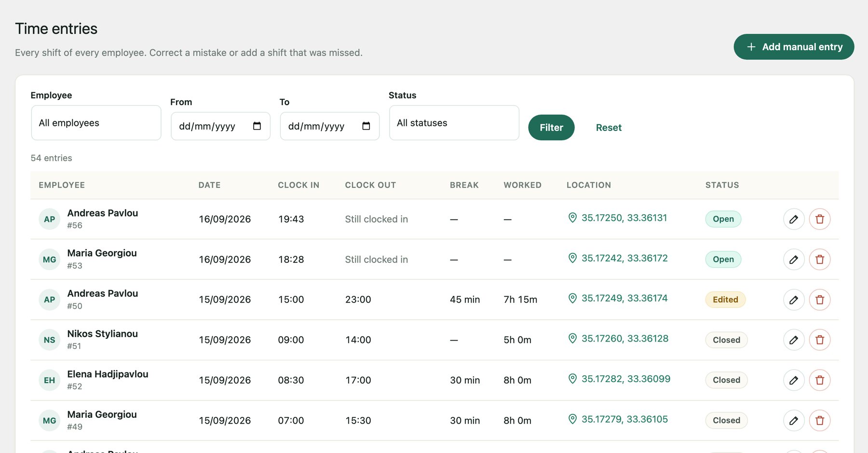The height and width of the screenshot is (453, 868).
Task: Edit Andreas Pavlou entry #56
Action: (794, 219)
